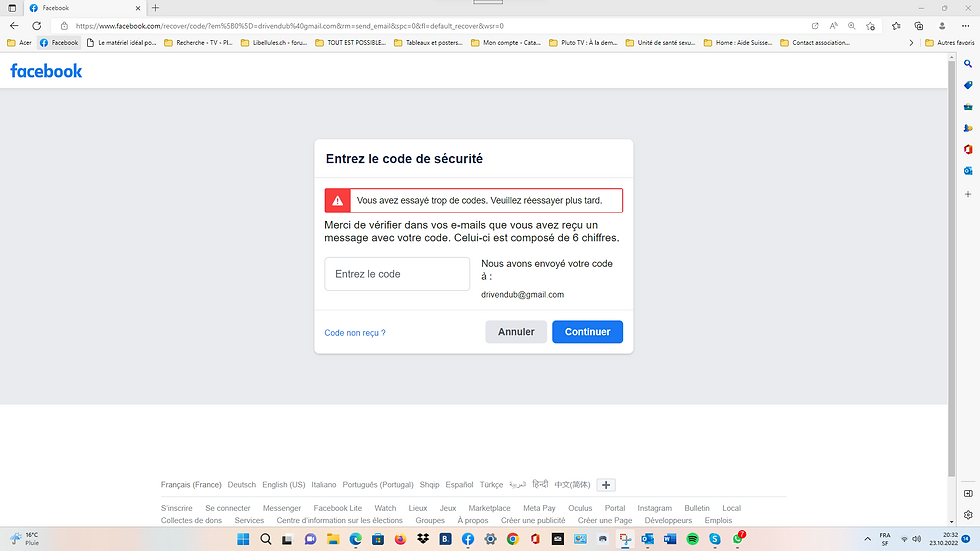Screen dimensions: 980x551
Task: Switch language to English (US)
Action: pyautogui.click(x=284, y=485)
